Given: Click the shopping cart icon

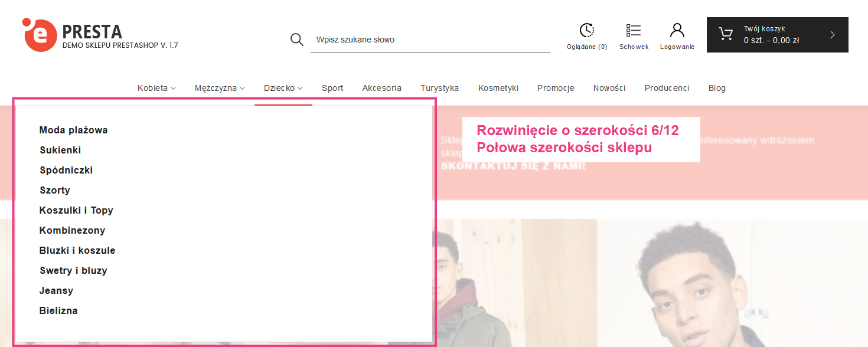Looking at the screenshot, I should click(x=725, y=34).
